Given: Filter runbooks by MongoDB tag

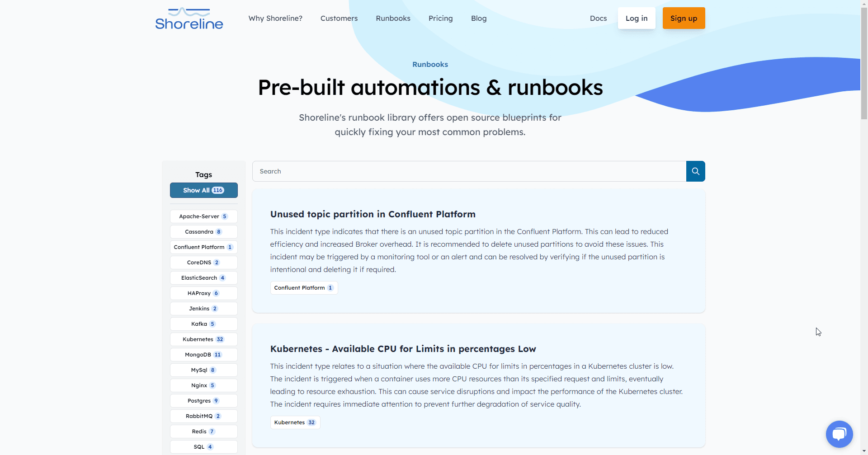Looking at the screenshot, I should pyautogui.click(x=203, y=355).
